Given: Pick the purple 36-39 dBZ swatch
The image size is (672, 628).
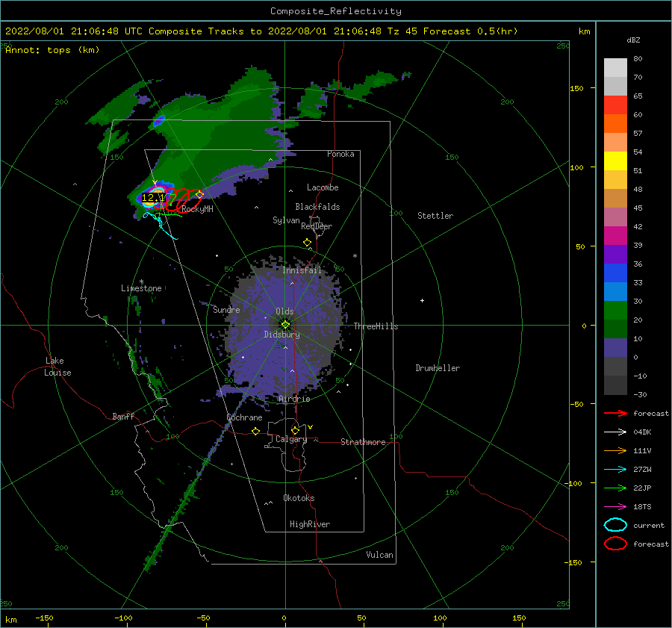Looking at the screenshot, I should point(615,255).
